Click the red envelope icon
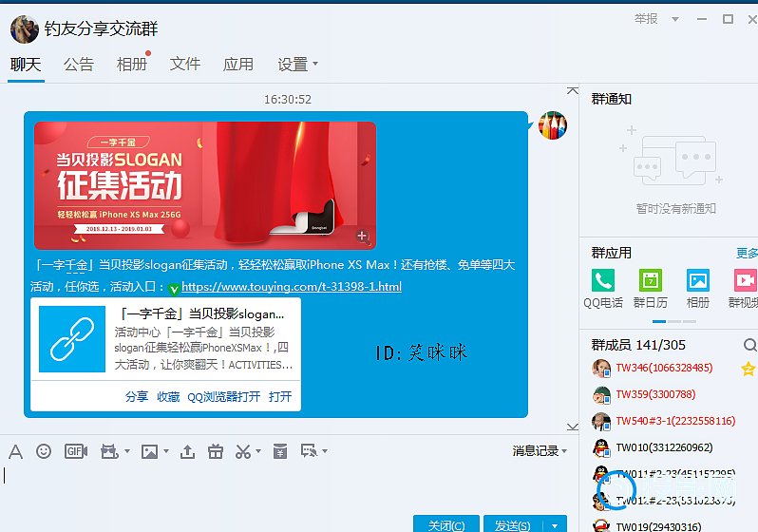 click(280, 451)
